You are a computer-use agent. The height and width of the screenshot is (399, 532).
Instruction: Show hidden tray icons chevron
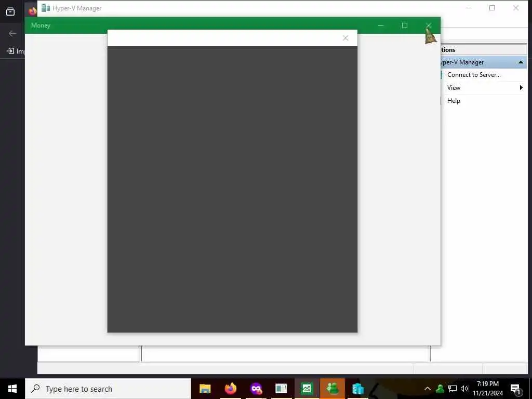428,389
